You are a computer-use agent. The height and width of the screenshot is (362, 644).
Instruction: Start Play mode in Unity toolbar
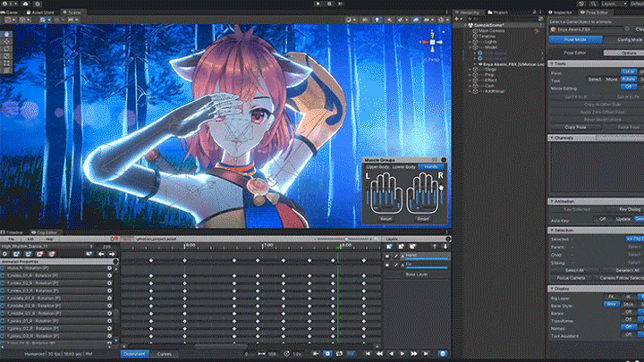pos(318,4)
